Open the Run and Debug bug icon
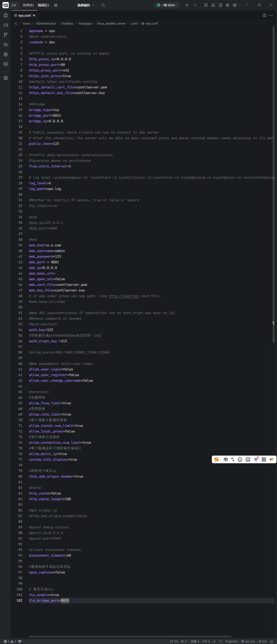The width and height of the screenshot is (277, 644). (x=6, y=54)
